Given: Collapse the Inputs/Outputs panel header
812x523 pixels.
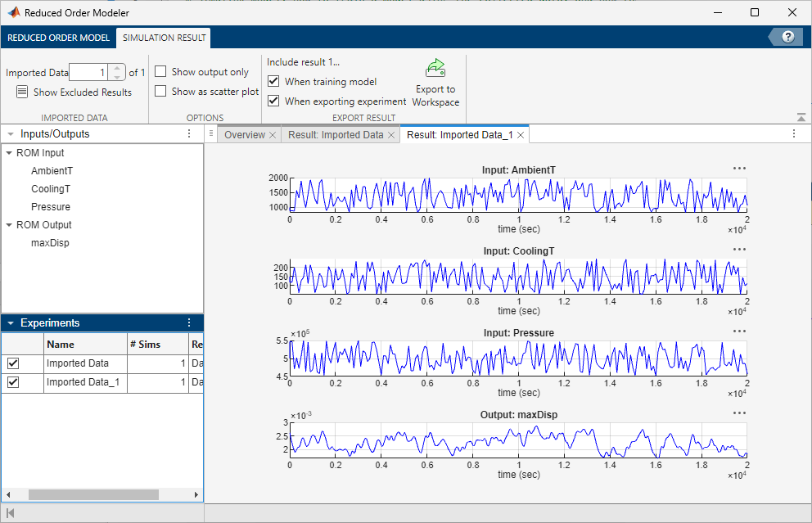Looking at the screenshot, I should (11, 133).
